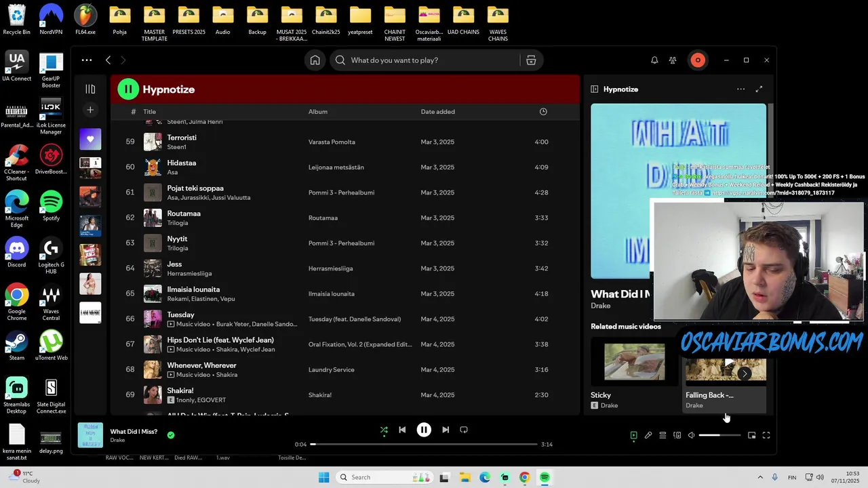Pause the Hypnotize playlist from header
Screen dimensions: 868x488
[x=128, y=89]
